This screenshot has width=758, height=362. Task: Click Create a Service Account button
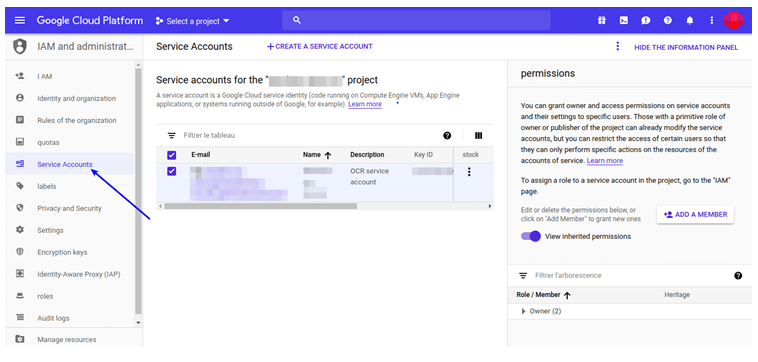point(320,46)
